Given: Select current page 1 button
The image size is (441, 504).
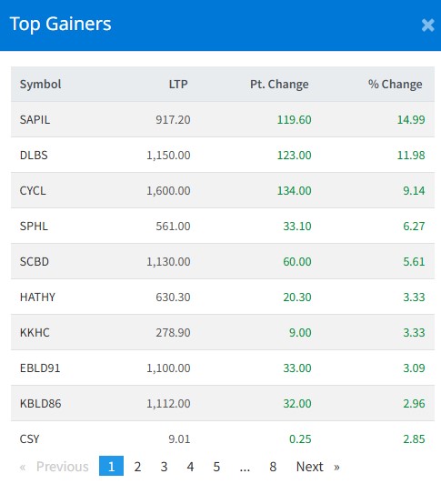Looking at the screenshot, I should click(111, 466).
